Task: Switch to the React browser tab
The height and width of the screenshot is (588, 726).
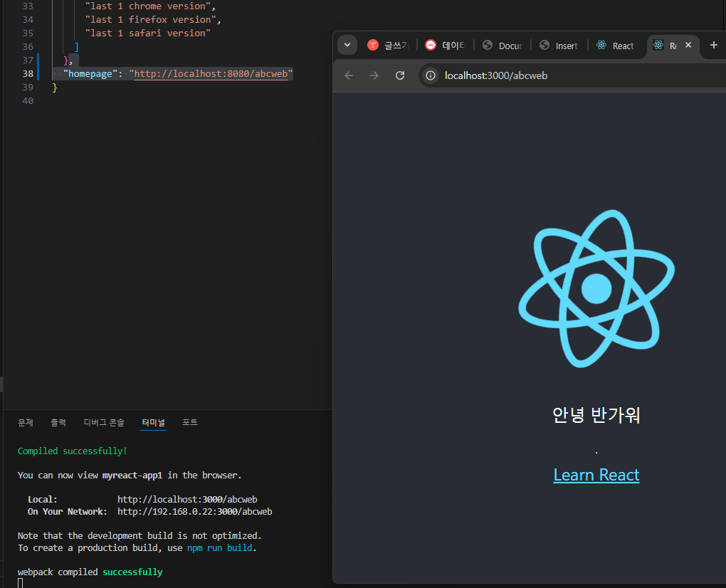Action: point(616,46)
